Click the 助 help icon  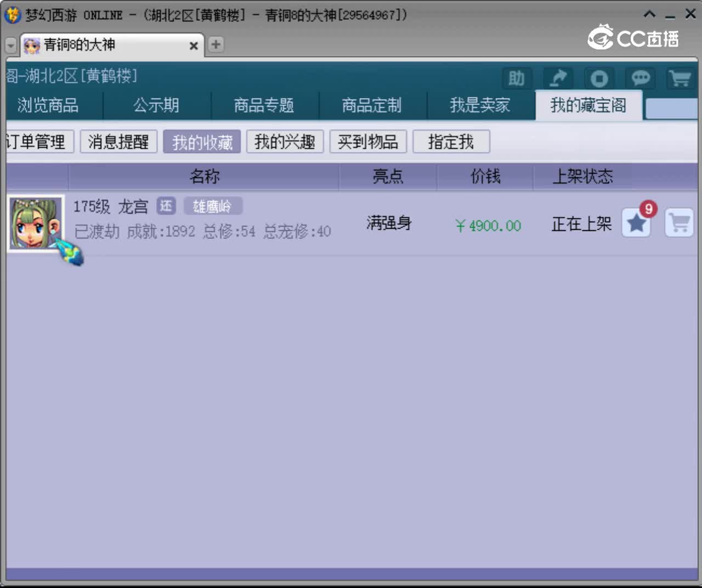coord(517,78)
